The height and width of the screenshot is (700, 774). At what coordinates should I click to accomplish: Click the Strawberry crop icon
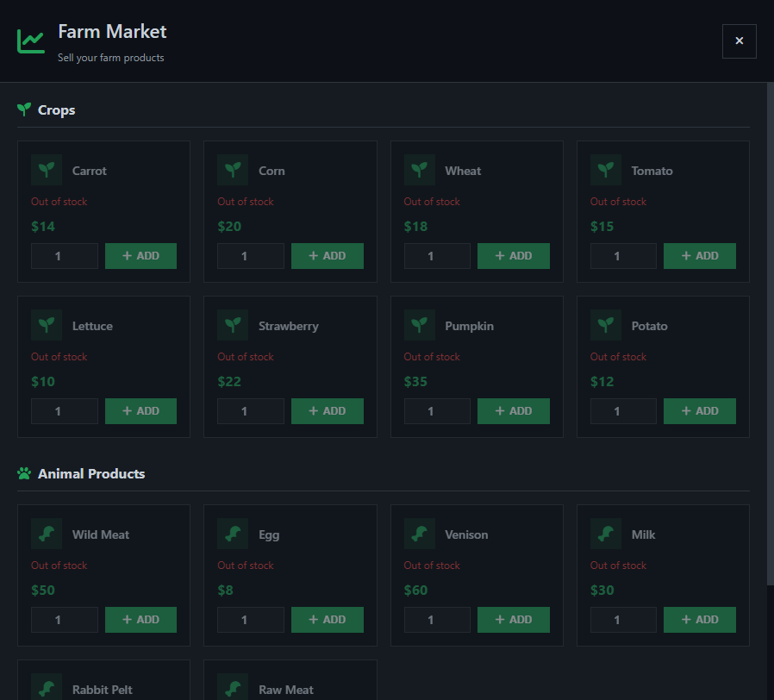pyautogui.click(x=233, y=325)
